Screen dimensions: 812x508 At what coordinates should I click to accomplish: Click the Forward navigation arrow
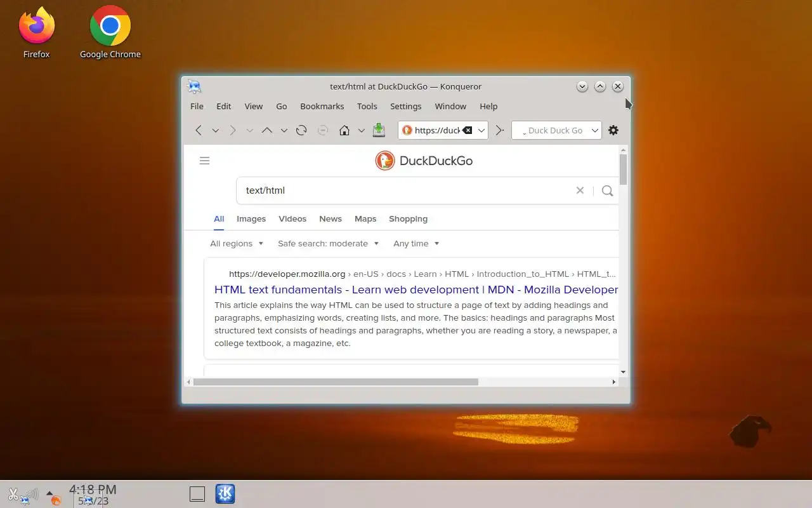click(x=233, y=130)
